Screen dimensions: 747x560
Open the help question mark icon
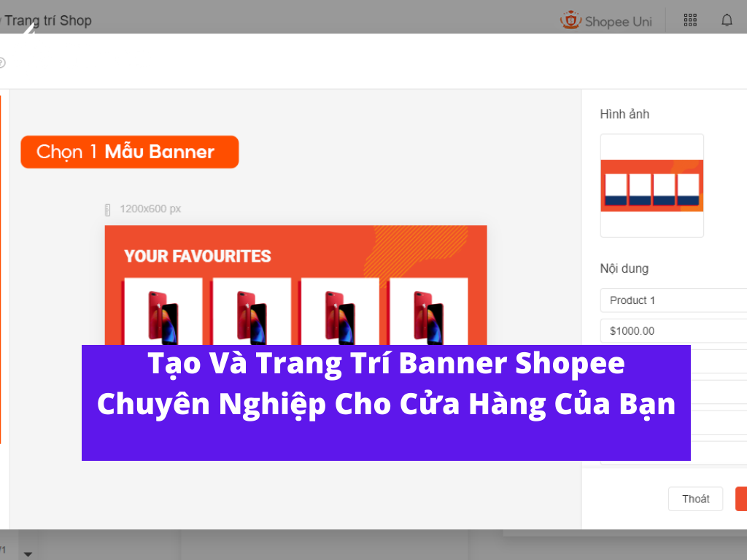[2, 63]
